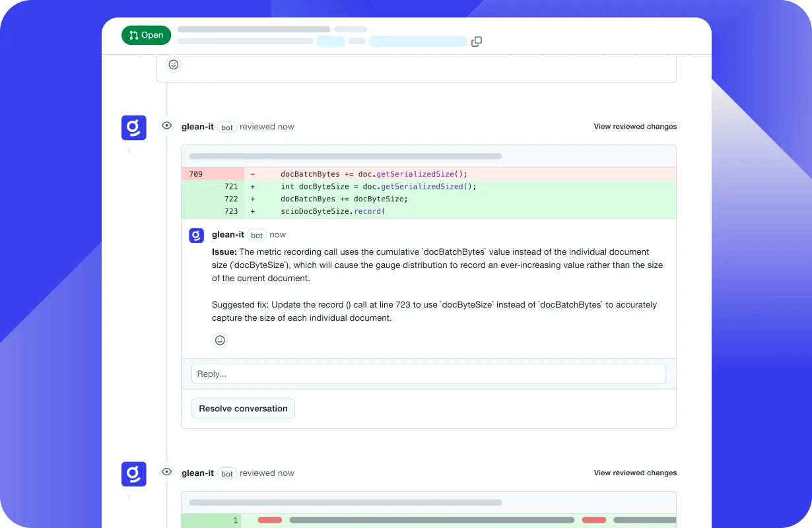Select added line number 722
This screenshot has width=812, height=528.
(x=230, y=199)
